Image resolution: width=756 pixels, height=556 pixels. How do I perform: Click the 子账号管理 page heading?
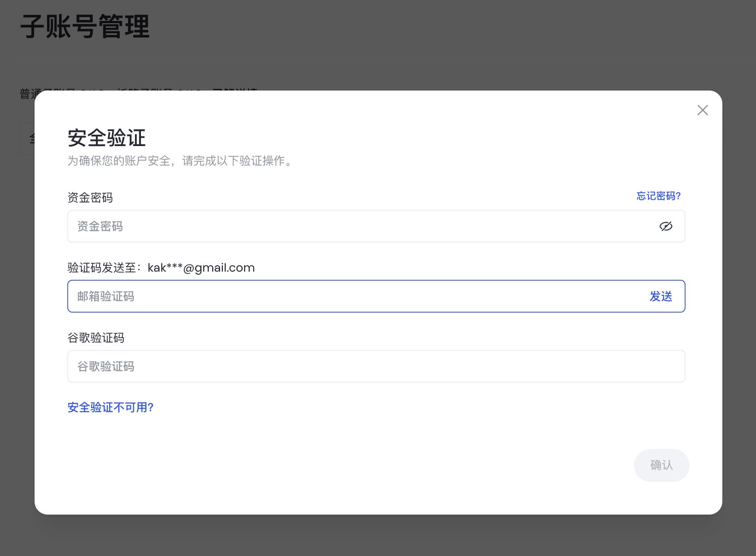85,26
